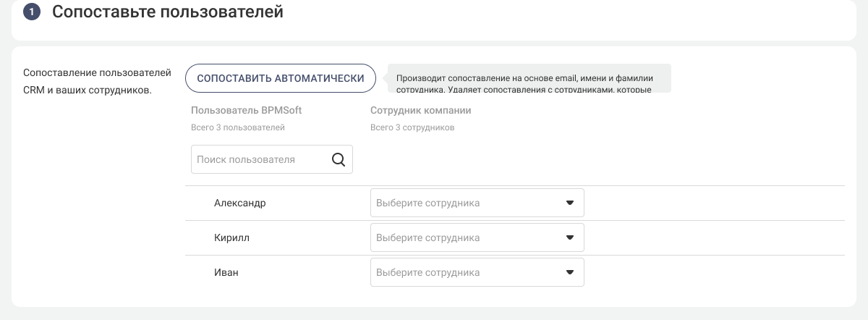Click the Сопоставьте пользователей section heading
The image size is (868, 320).
point(167,12)
